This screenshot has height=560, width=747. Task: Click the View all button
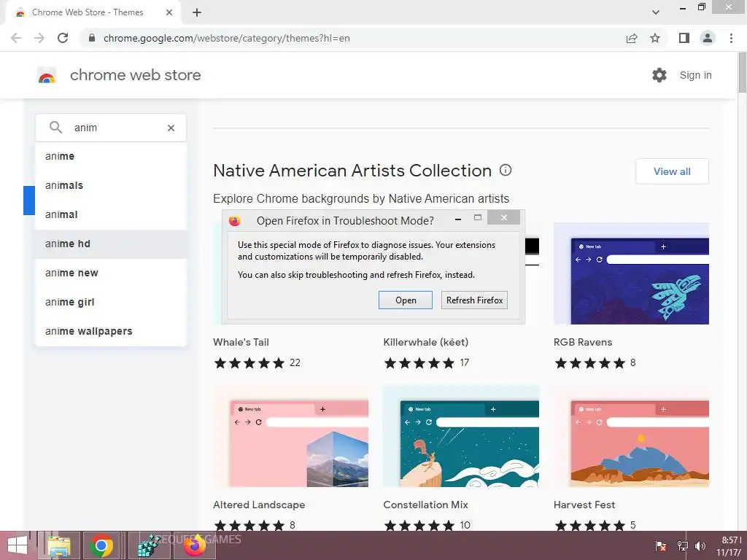click(x=672, y=171)
